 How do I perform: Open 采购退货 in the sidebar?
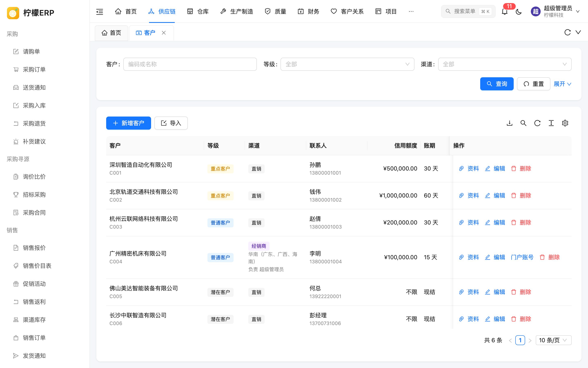click(45, 124)
